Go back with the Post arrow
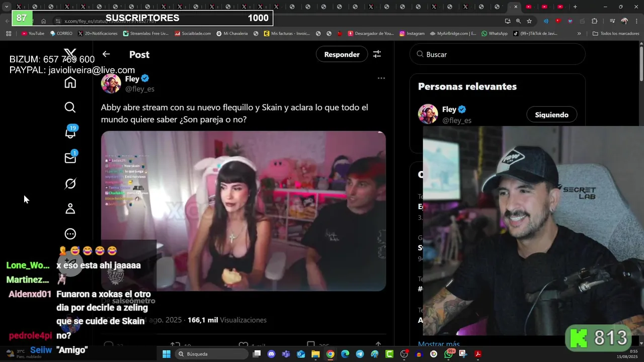 pyautogui.click(x=106, y=54)
